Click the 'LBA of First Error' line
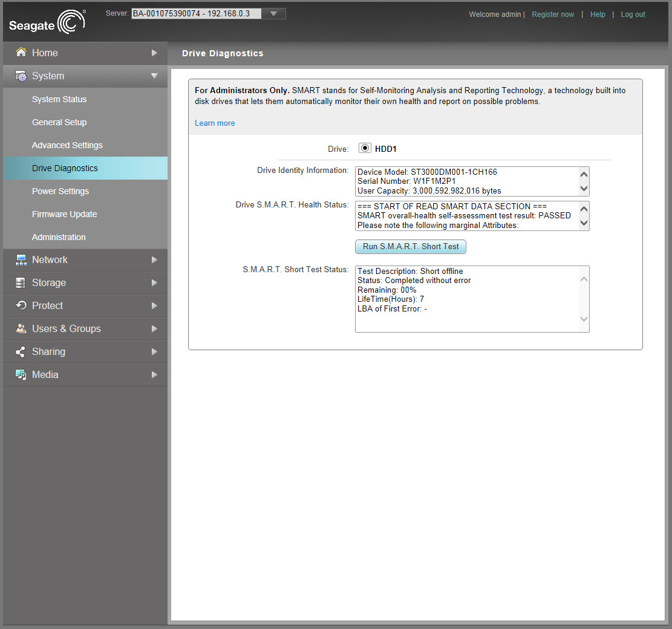 pos(392,308)
